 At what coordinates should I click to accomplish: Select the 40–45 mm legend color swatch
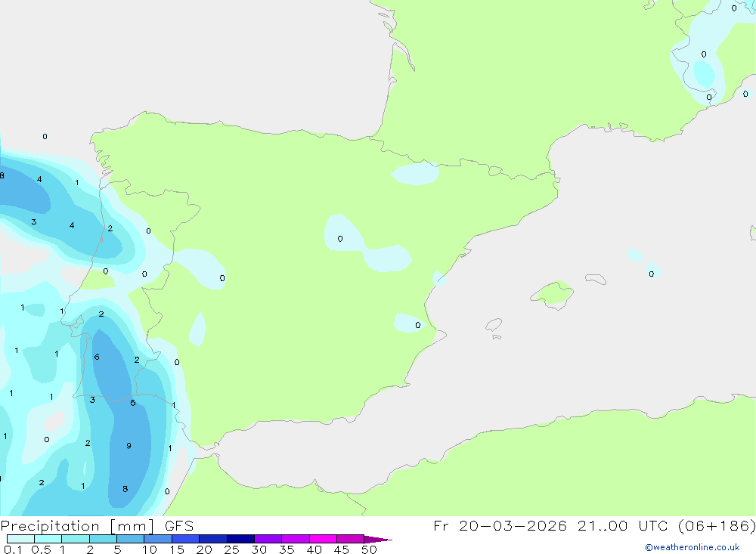(x=323, y=539)
